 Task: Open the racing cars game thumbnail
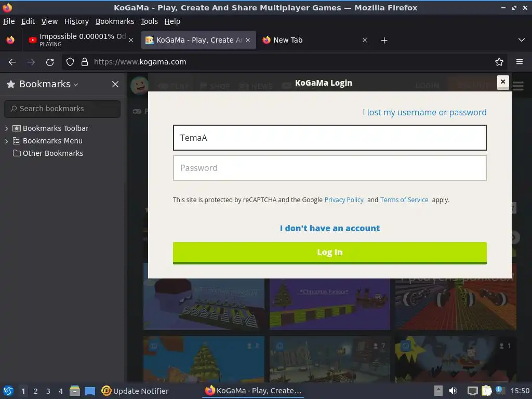click(456, 304)
